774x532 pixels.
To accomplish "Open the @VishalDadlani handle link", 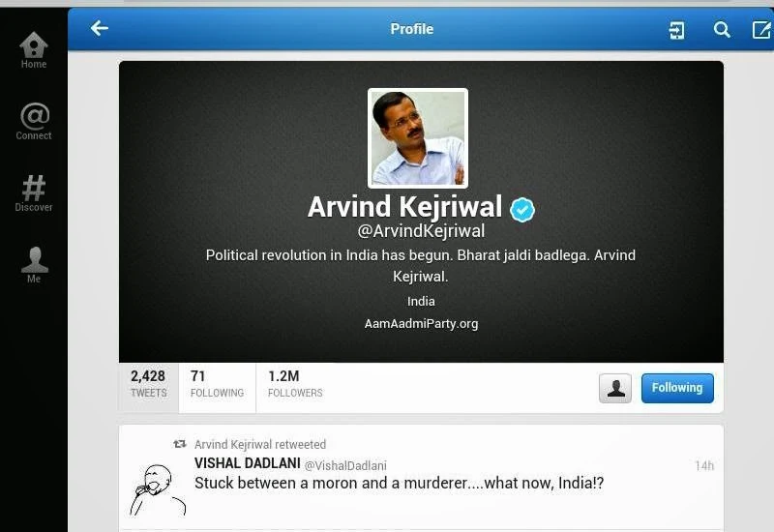I will pos(345,465).
